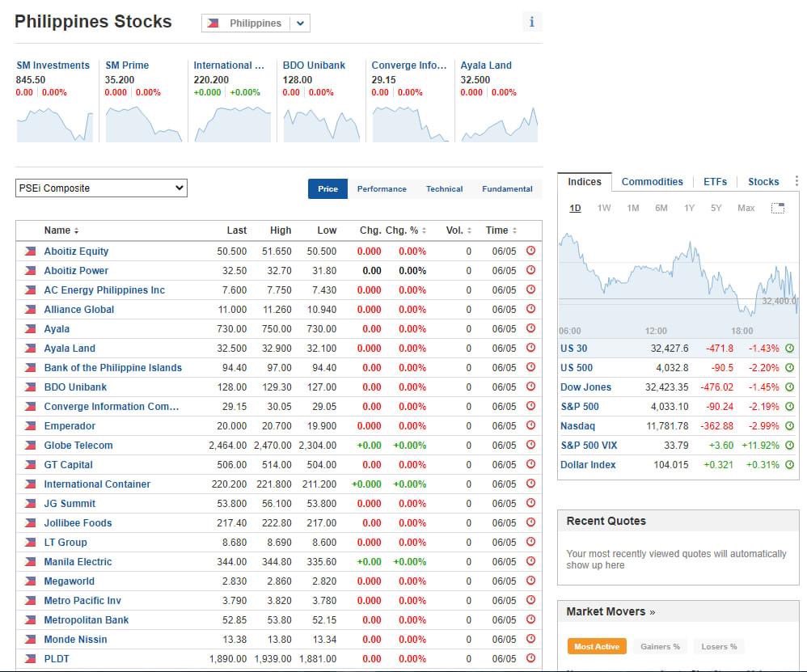This screenshot has height=672, width=807.
Task: Switch to the Fundamental tab
Action: 507,189
